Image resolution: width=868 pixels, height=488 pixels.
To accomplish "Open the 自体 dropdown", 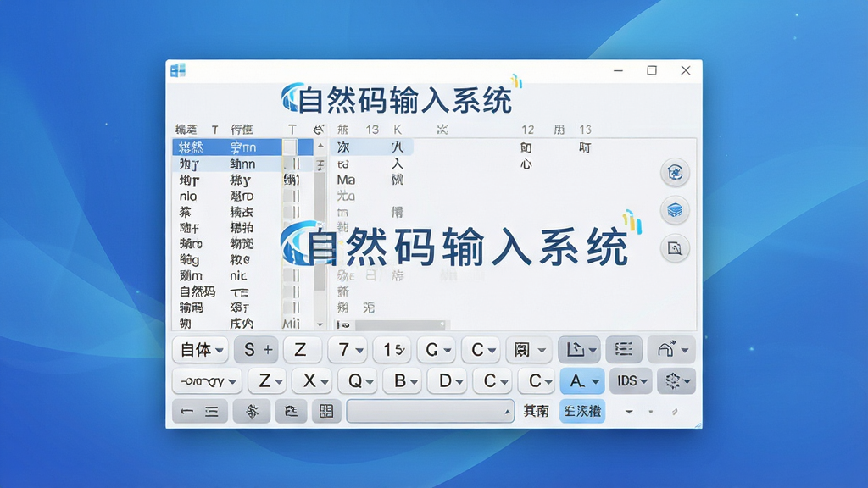I will [200, 350].
